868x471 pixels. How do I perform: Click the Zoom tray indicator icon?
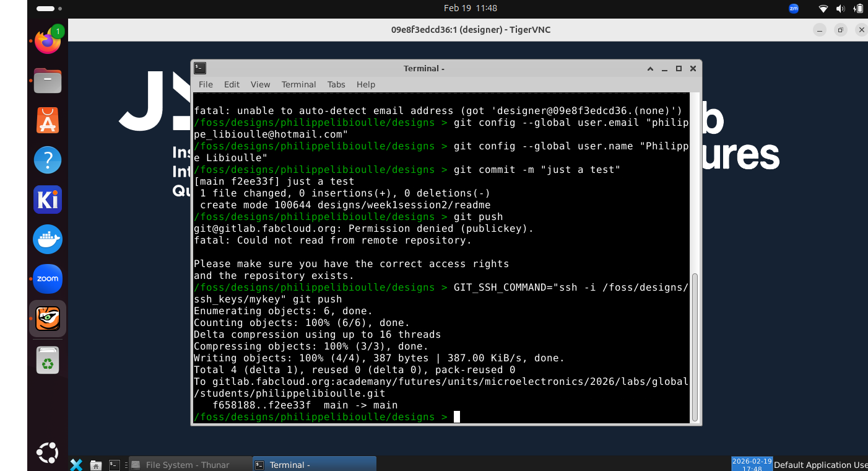click(794, 9)
